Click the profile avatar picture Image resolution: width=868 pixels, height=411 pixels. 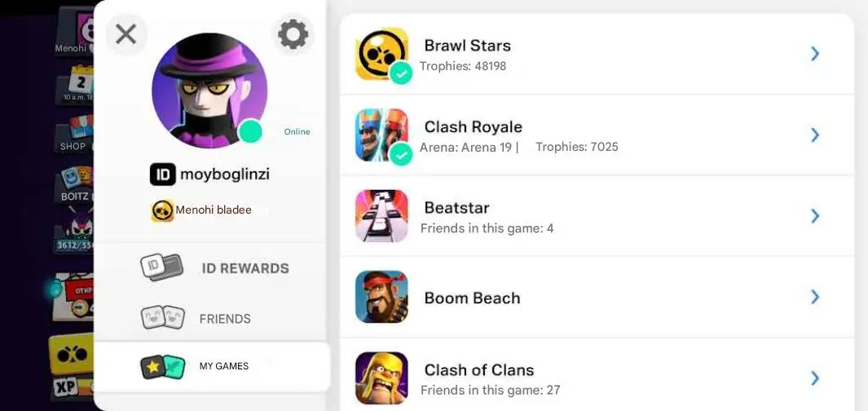(209, 91)
